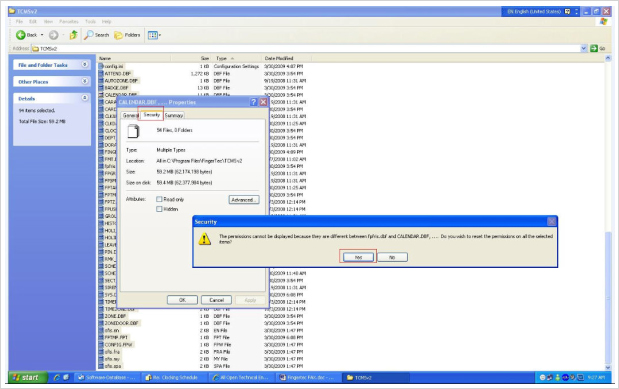Click the CONFIG.FPW file icon

[x=101, y=344]
